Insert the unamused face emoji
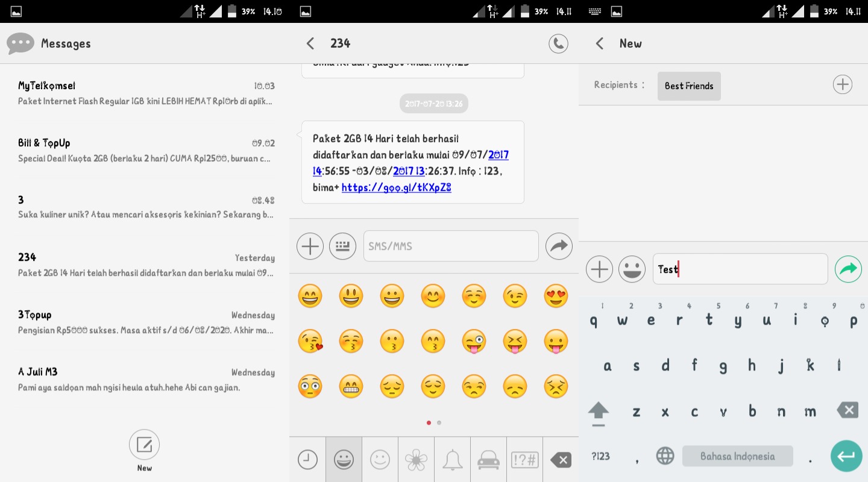This screenshot has width=868, height=482. click(474, 387)
